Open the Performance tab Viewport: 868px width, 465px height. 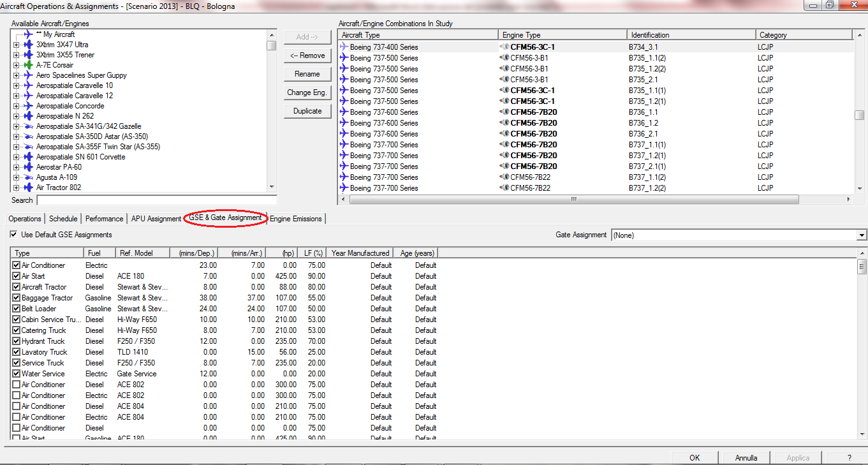click(x=105, y=219)
